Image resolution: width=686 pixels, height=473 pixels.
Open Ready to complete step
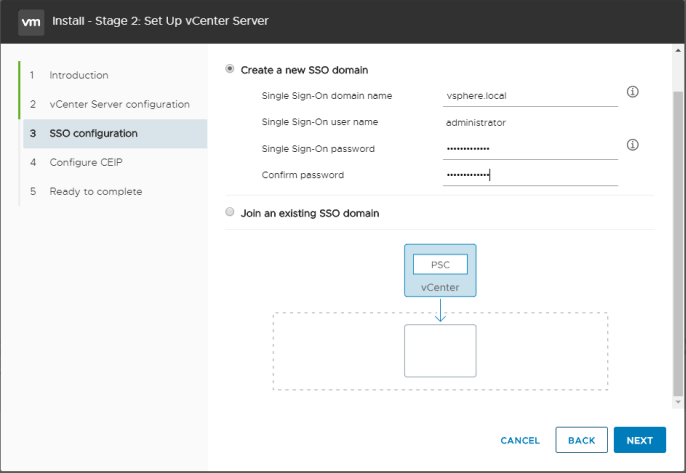tap(96, 192)
